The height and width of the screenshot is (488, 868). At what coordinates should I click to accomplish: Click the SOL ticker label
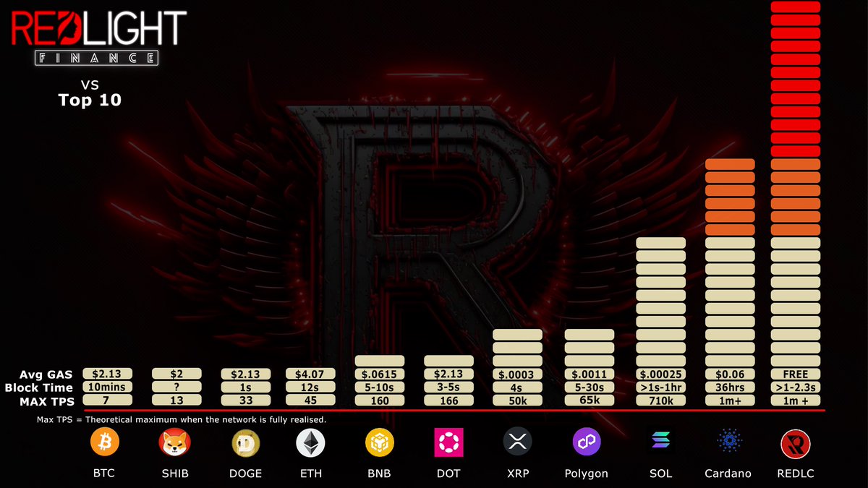coord(661,474)
